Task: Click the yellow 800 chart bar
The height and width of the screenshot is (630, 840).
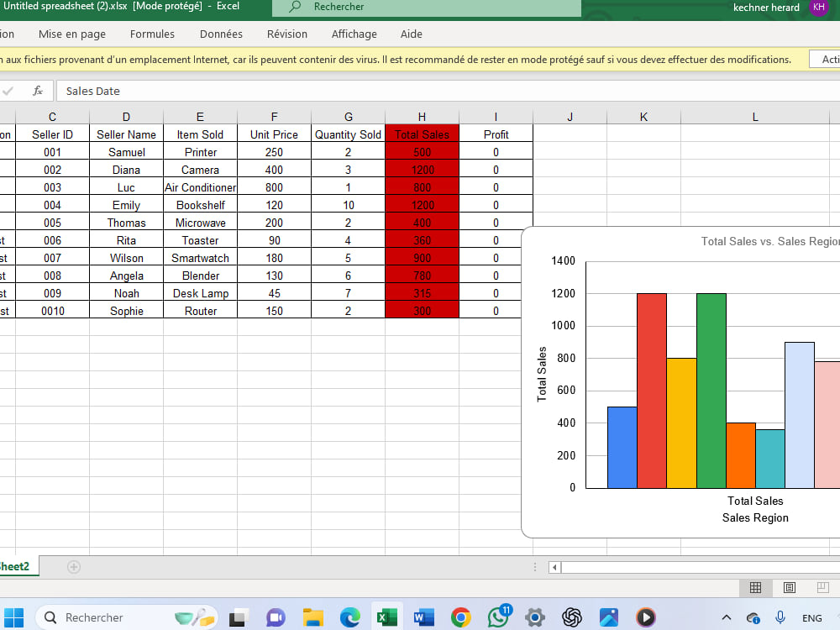Action: pyautogui.click(x=681, y=423)
